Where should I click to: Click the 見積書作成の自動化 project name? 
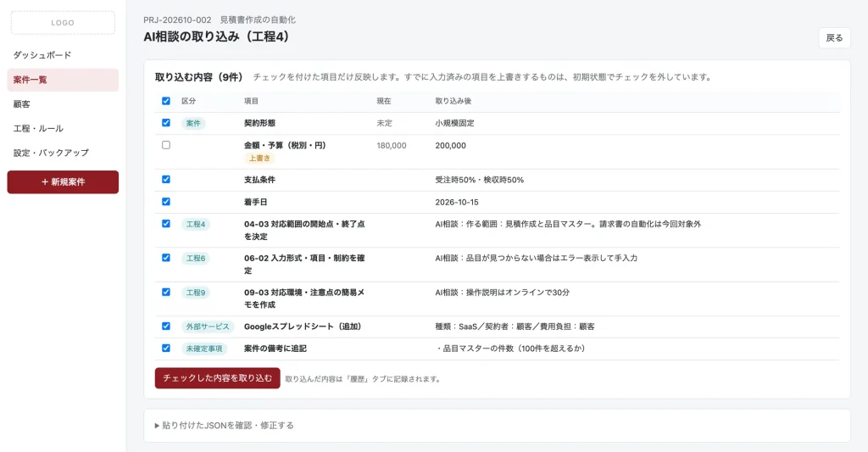tap(258, 20)
